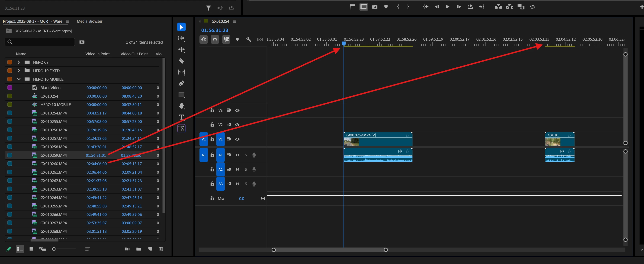Select the Type tool
Viewport: 644px width, 264px height.
[181, 117]
